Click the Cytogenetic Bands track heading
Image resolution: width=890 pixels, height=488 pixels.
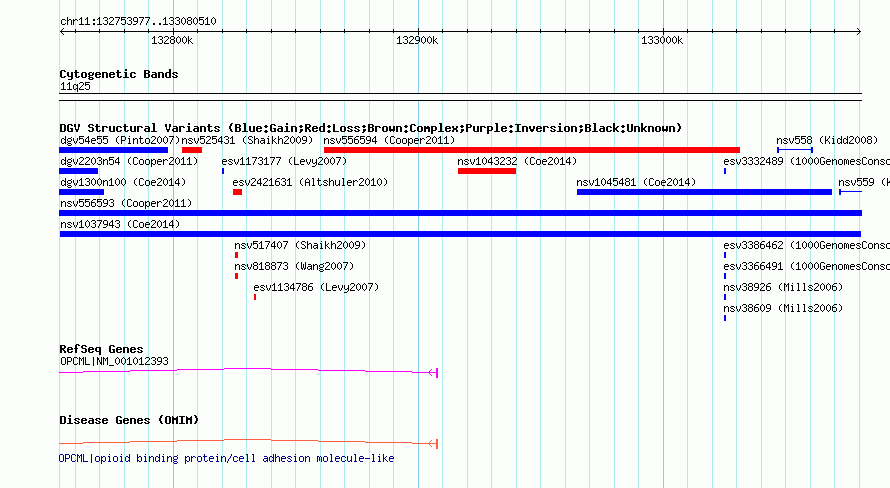pos(119,74)
